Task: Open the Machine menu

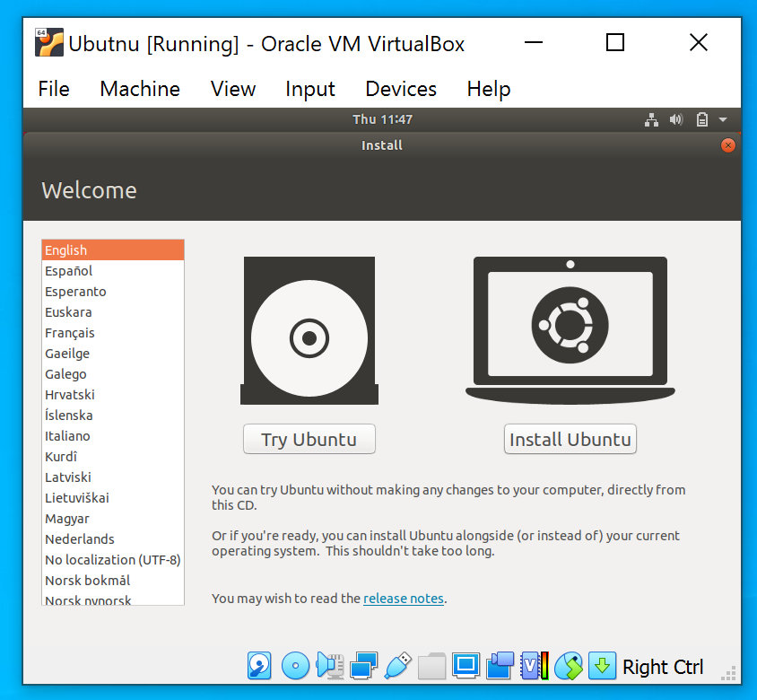Action: [140, 89]
